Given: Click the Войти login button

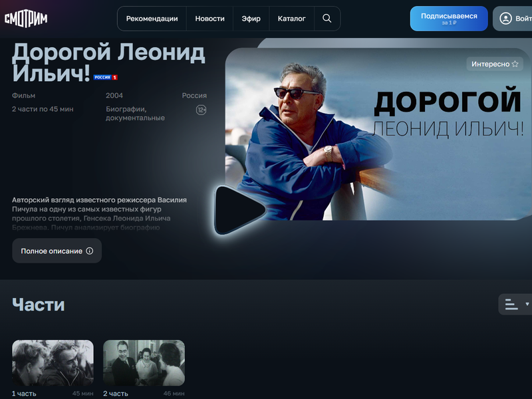Looking at the screenshot, I should [x=513, y=19].
